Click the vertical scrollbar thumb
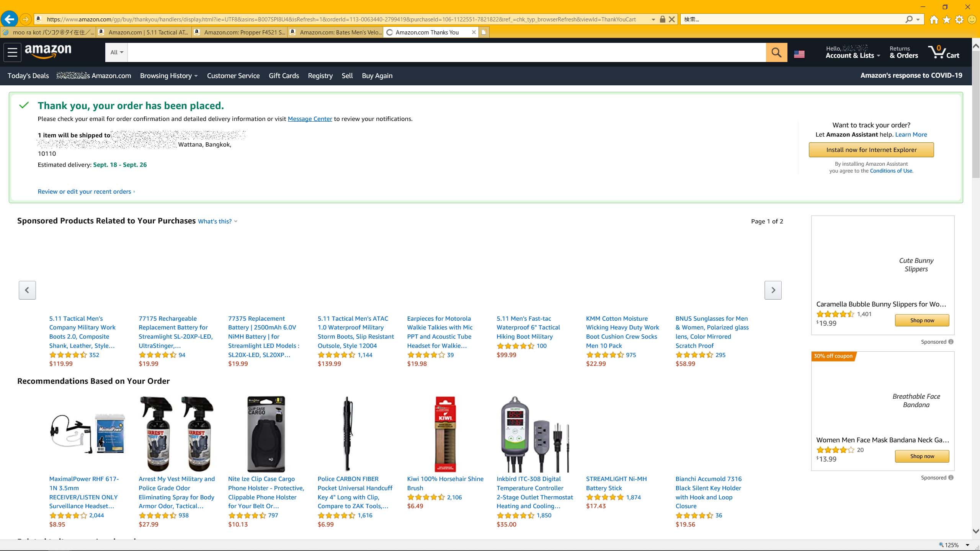 coord(976,114)
